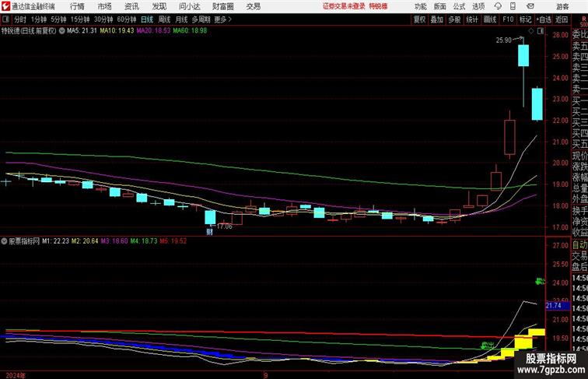Viewport: 588px width, 379px height.
Task: Click the 特锐德(日线,前复权) chart title
Action: [x=29, y=31]
